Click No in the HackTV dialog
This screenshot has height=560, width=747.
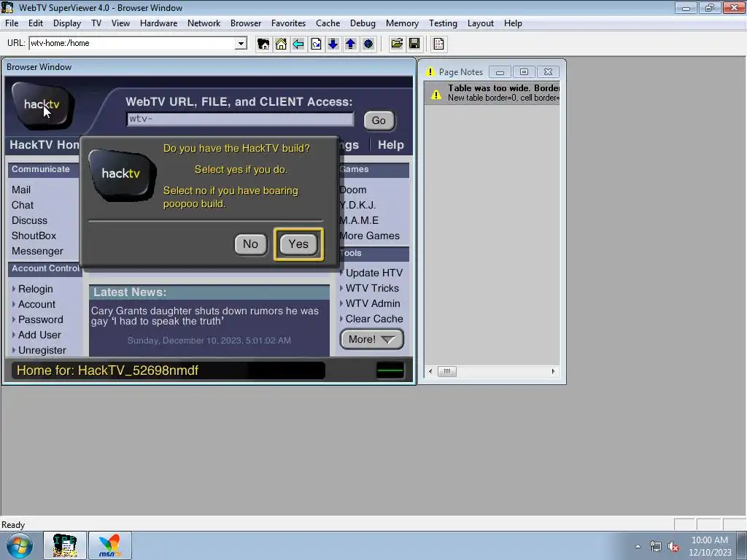coord(251,244)
